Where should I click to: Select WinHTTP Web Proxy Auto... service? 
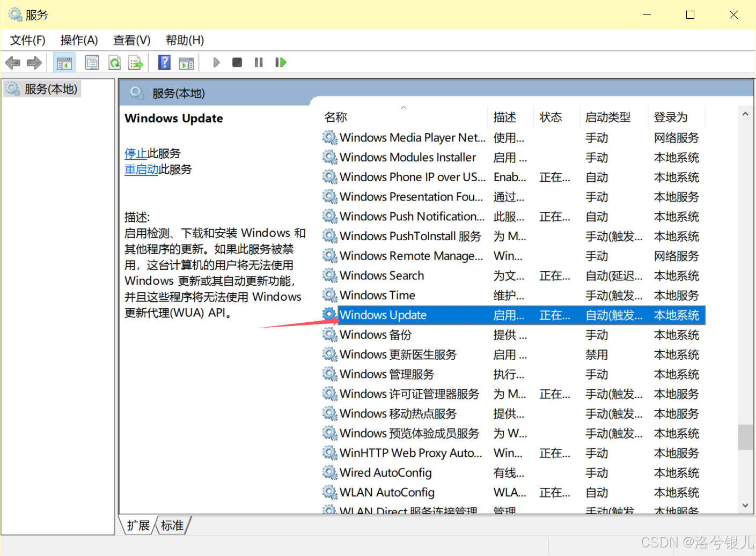tap(513, 453)
